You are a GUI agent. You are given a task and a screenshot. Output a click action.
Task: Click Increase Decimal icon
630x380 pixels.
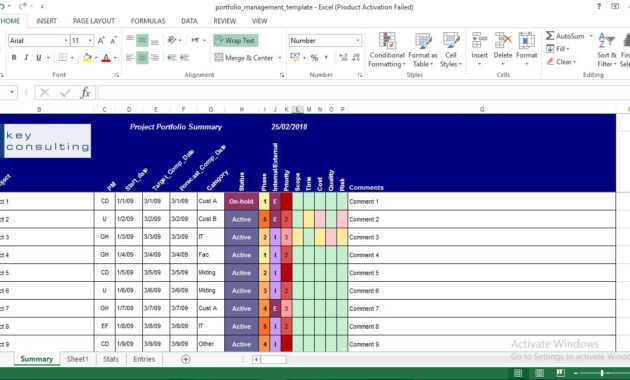343,58
